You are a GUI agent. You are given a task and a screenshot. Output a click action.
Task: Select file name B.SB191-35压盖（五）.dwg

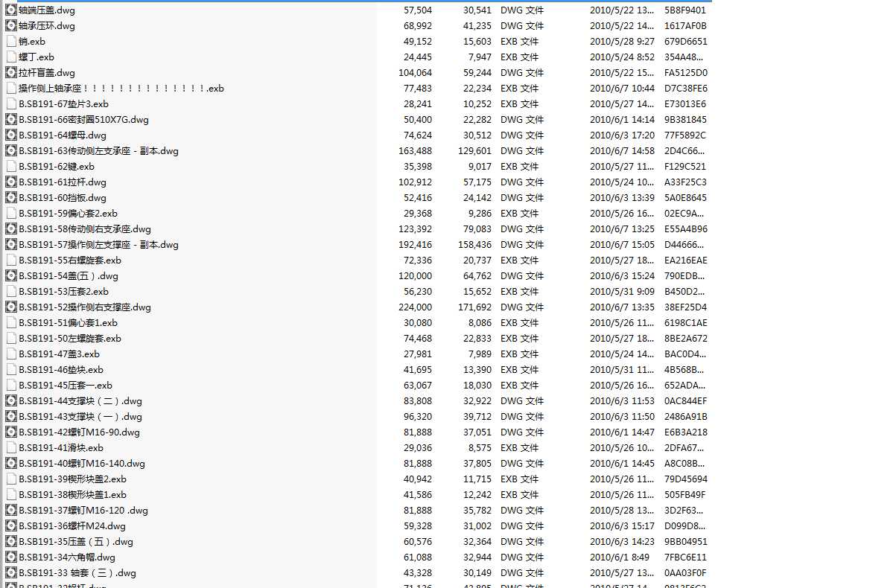click(x=76, y=542)
